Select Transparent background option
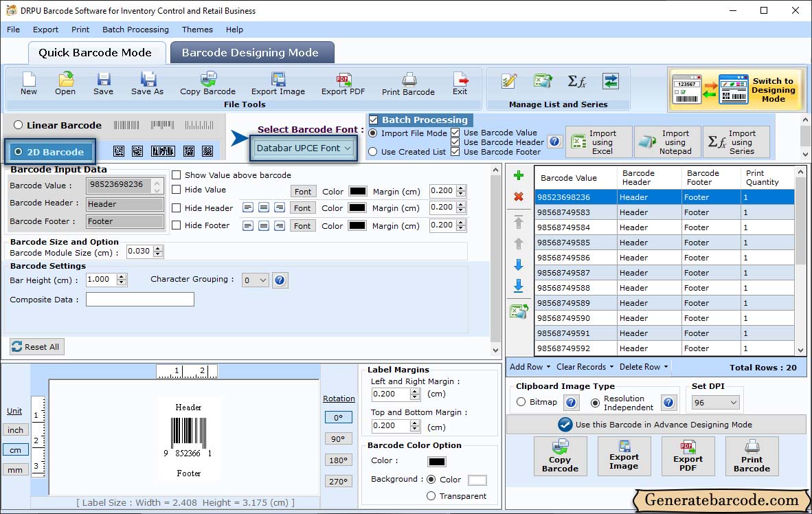The height and width of the screenshot is (514, 812). click(431, 496)
